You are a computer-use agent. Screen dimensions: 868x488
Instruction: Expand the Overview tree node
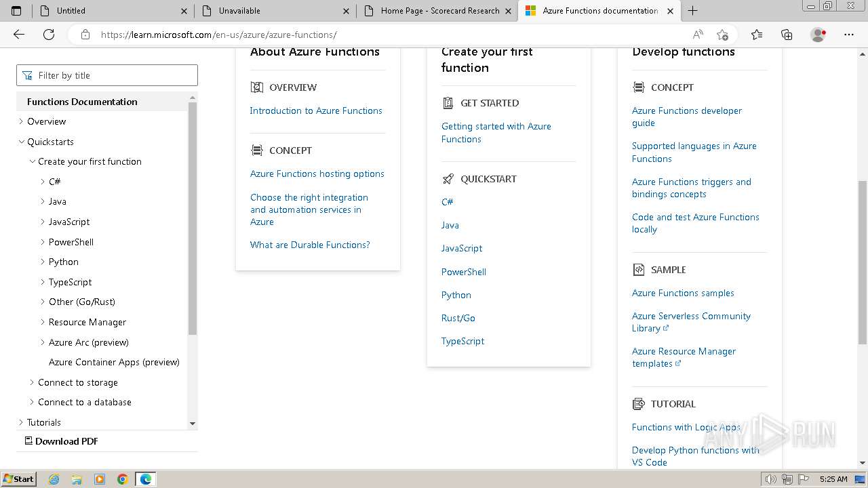pos(21,121)
